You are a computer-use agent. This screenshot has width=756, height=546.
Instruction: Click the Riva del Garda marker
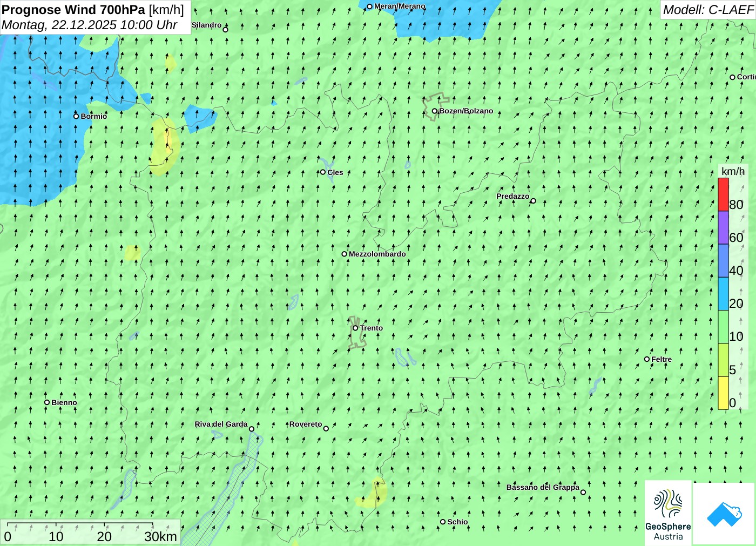(x=252, y=429)
